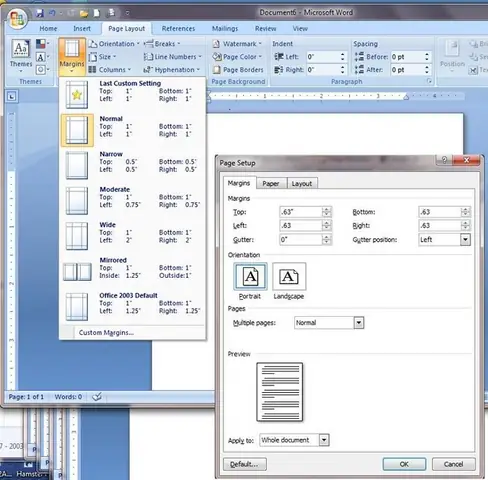Open the Watermark dropdown
488x480 pixels.
237,44
